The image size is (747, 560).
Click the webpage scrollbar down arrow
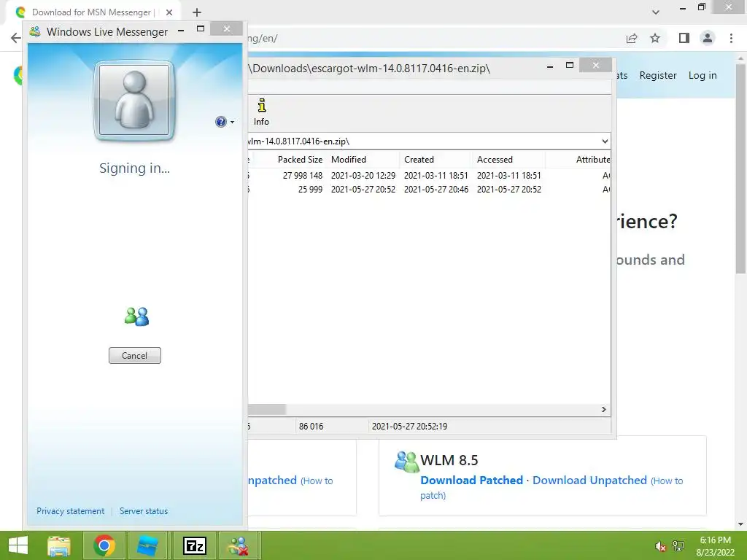click(x=741, y=524)
